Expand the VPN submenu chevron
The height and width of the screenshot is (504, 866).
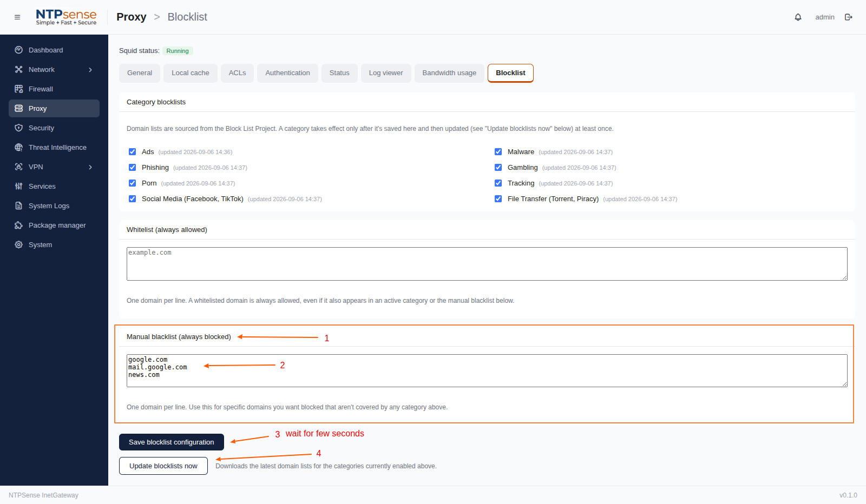tap(90, 167)
